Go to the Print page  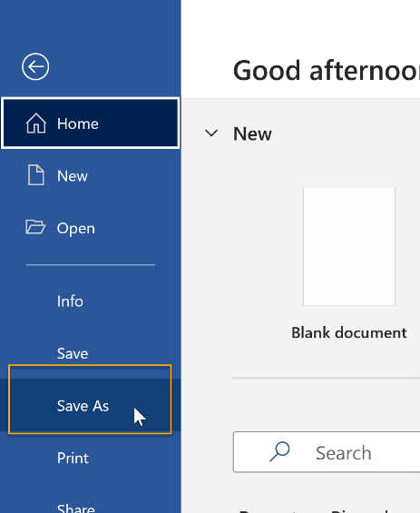tap(90, 458)
